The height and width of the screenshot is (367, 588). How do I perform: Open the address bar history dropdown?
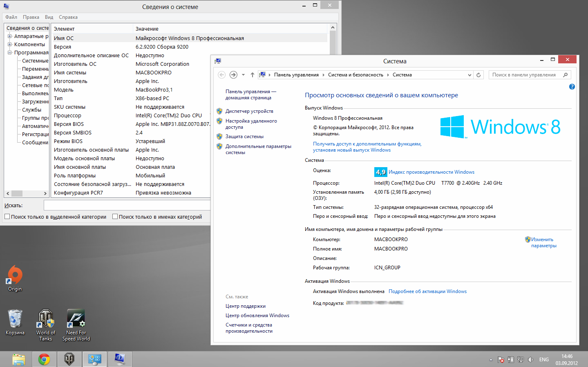pyautogui.click(x=470, y=75)
